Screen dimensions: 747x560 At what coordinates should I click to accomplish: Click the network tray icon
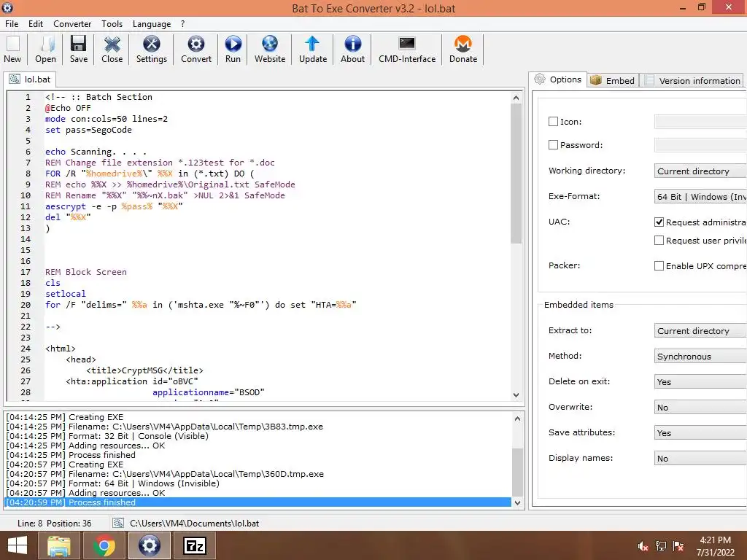pyautogui.click(x=661, y=546)
